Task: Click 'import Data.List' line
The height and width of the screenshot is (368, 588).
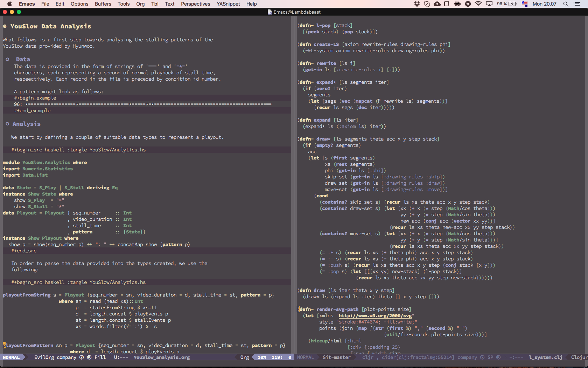Action: (x=25, y=175)
